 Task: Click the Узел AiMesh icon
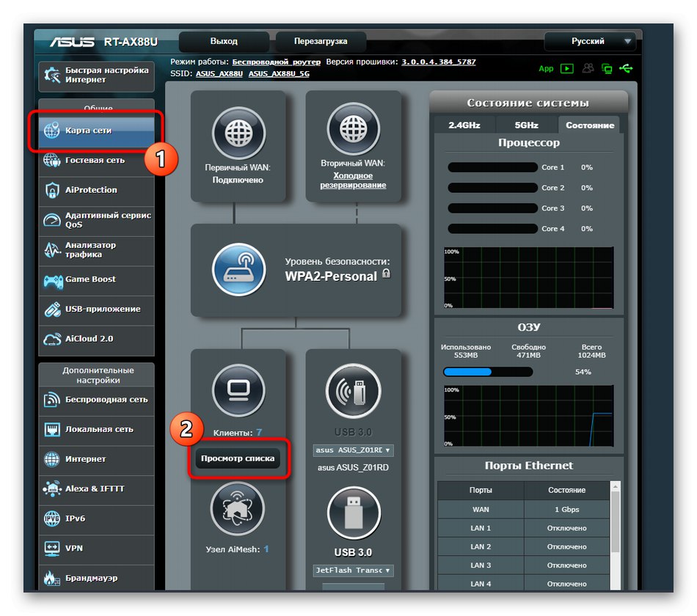pos(238,508)
